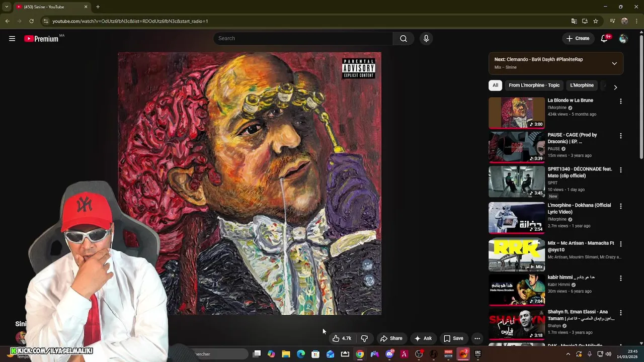This screenshot has height=362, width=644.
Task: Open options for PAUSE - CAGE
Action: (x=620, y=136)
